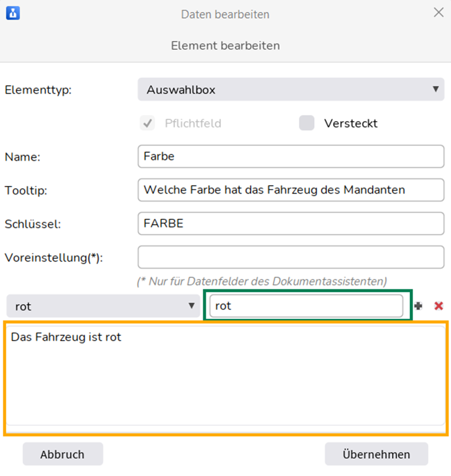
Task: Click the blue application icon in title bar
Action: click(13, 13)
